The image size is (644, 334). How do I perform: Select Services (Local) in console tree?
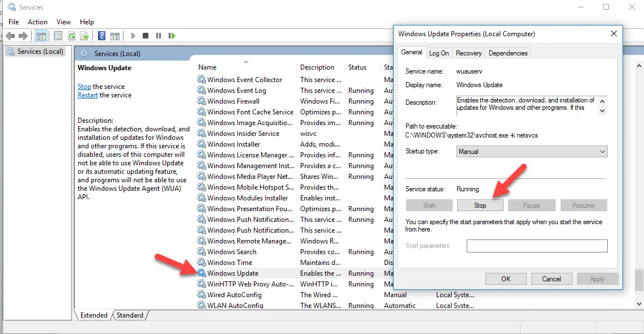click(x=36, y=52)
